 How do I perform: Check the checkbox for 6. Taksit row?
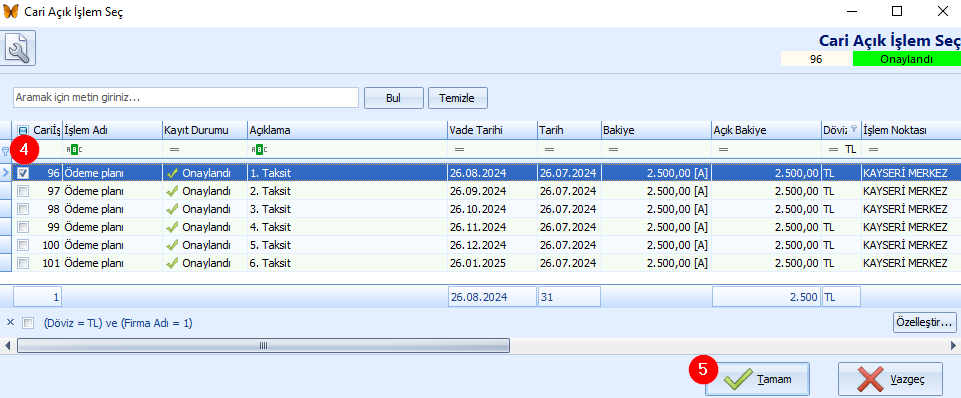pos(23,263)
